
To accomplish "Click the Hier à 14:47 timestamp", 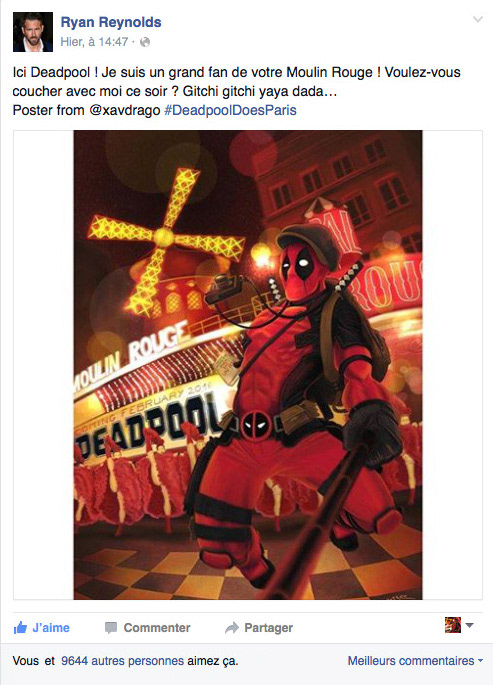I will 94,42.
